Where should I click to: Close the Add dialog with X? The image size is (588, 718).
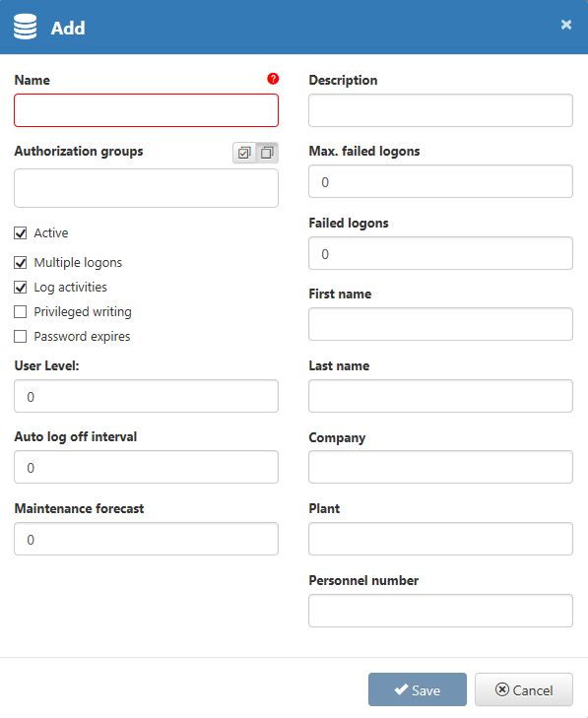[x=566, y=25]
